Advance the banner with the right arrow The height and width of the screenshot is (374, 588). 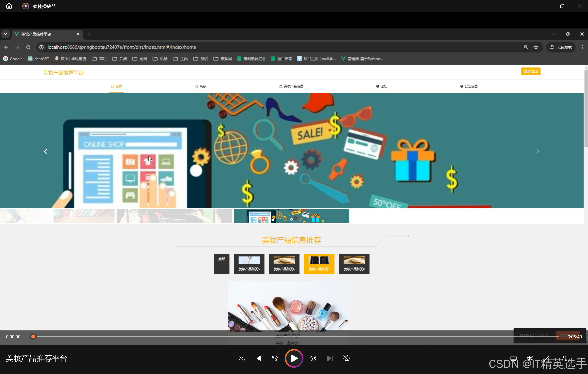(538, 151)
